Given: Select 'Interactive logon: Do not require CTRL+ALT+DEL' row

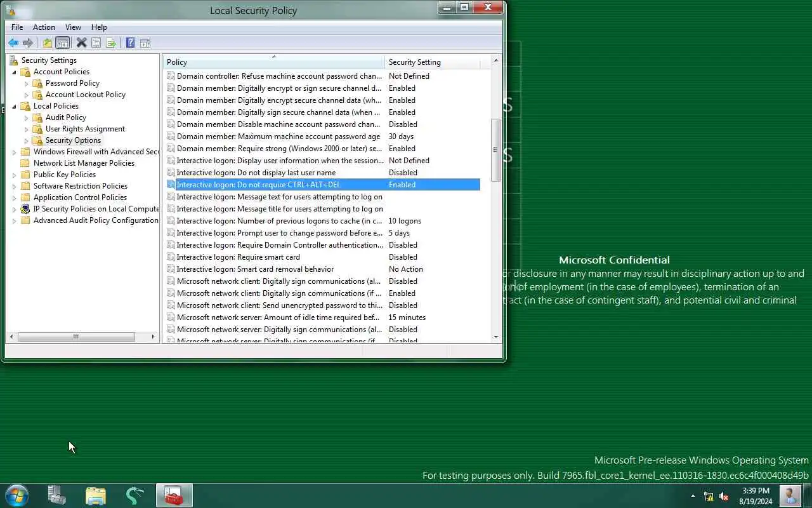Looking at the screenshot, I should (323, 185).
